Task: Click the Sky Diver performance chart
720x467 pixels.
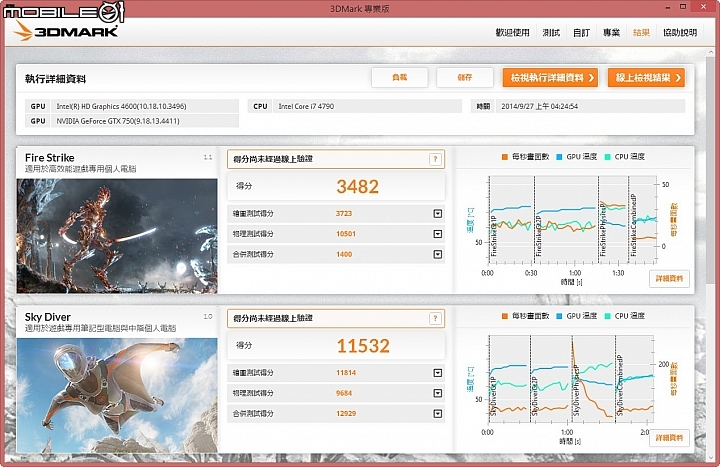Action: click(x=572, y=379)
